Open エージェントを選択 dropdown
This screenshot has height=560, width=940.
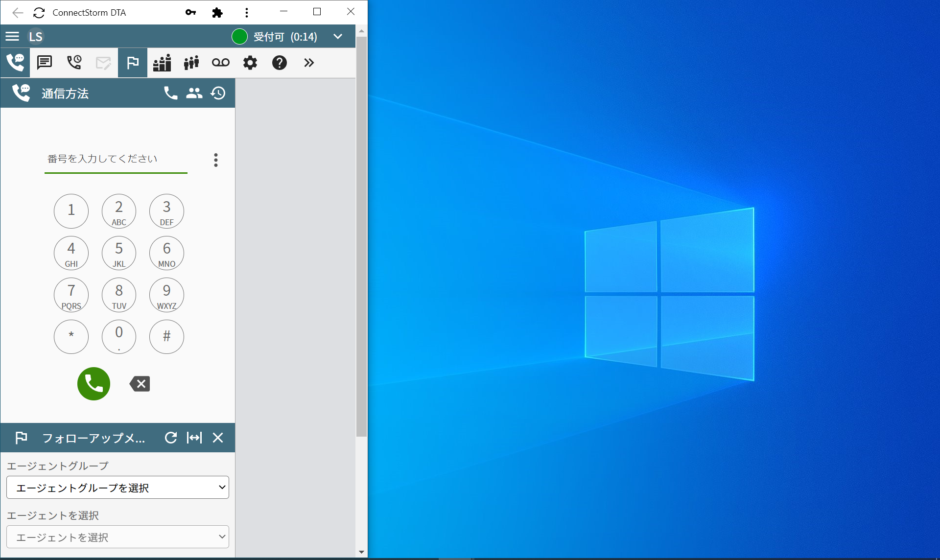click(117, 537)
